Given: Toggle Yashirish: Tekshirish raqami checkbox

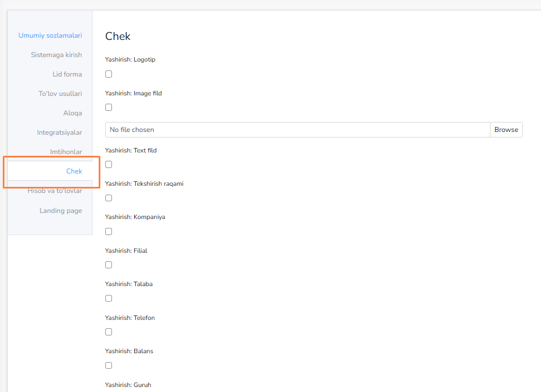Looking at the screenshot, I should click(x=109, y=198).
